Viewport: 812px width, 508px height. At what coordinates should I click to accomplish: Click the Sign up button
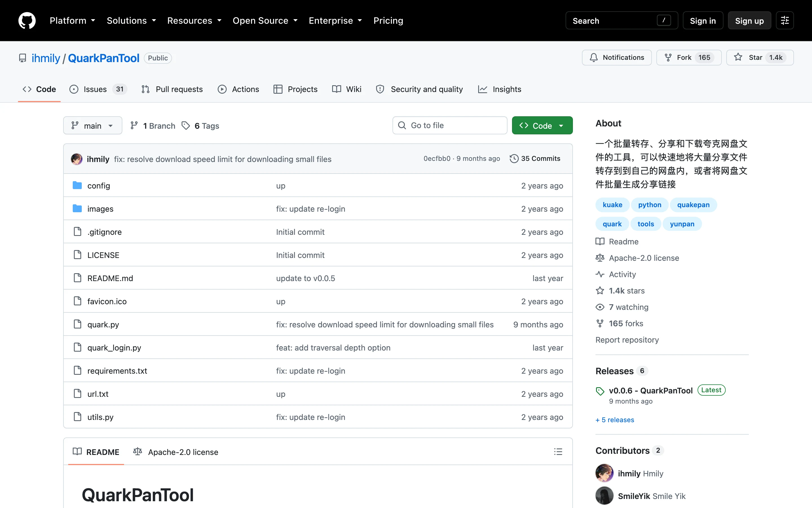click(x=749, y=21)
